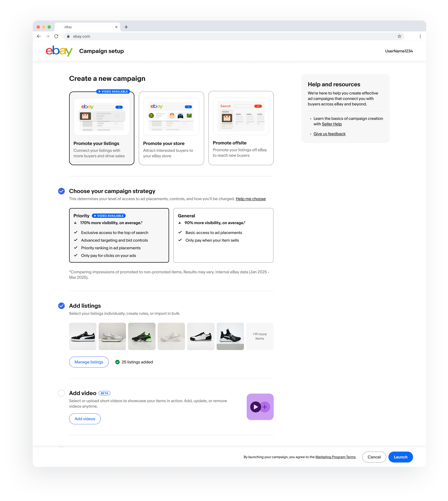Click the +19 more items tile
The width and height of the screenshot is (448, 501).
click(260, 336)
